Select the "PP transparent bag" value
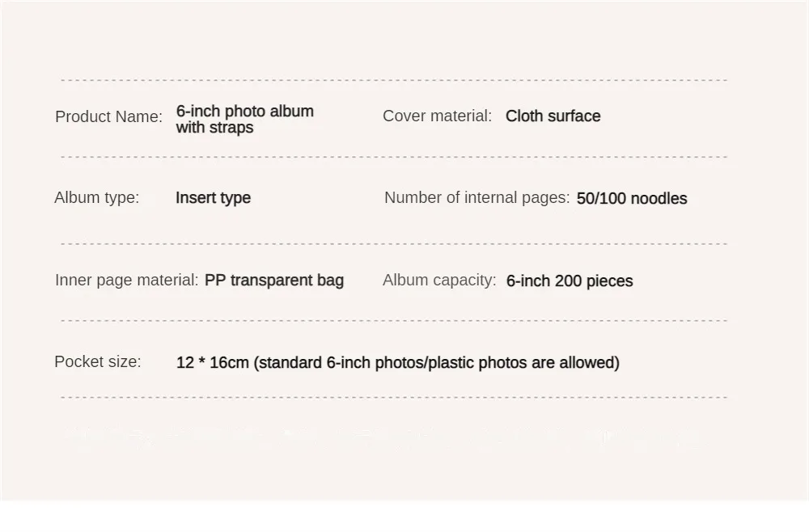The height and width of the screenshot is (532, 809). pyautogui.click(x=273, y=280)
